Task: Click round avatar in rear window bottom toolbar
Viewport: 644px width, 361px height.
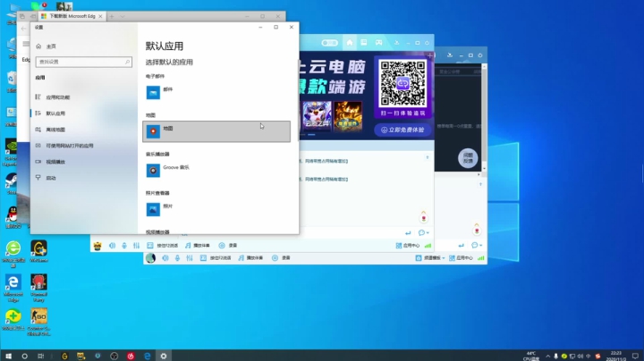Action: [151, 258]
